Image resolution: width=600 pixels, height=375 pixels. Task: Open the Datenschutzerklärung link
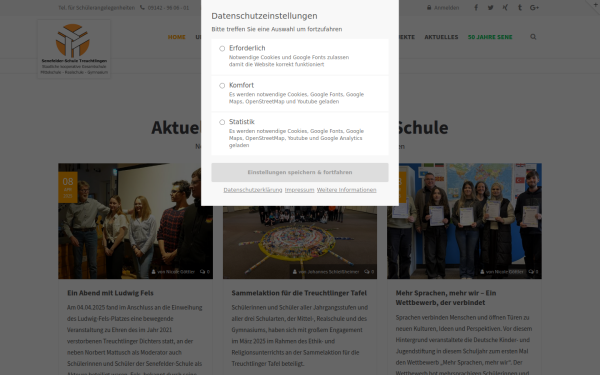tap(253, 190)
